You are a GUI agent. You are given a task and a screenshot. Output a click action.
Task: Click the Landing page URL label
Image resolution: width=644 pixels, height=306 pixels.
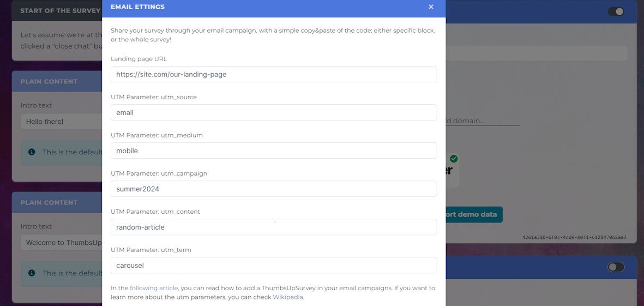[139, 59]
